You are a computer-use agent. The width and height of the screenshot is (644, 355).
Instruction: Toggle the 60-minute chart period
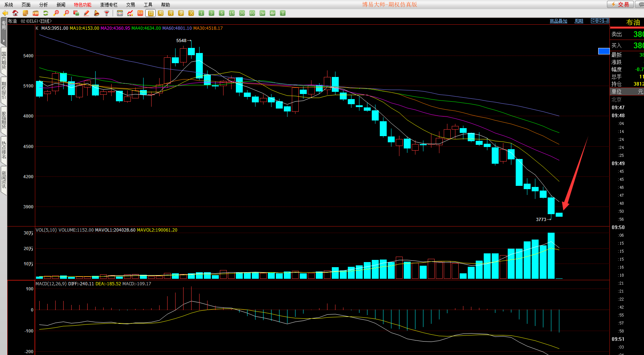click(252, 13)
